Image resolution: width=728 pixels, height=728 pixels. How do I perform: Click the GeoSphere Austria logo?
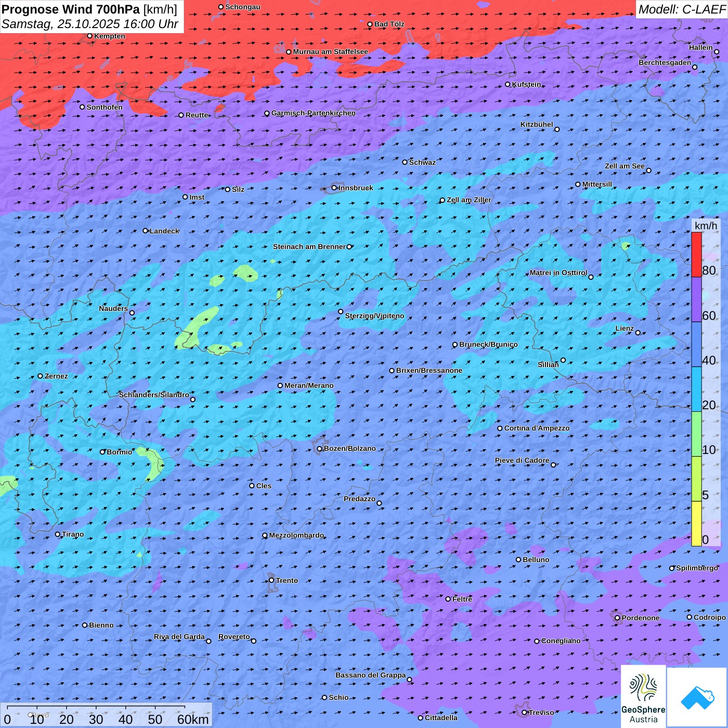point(643,697)
